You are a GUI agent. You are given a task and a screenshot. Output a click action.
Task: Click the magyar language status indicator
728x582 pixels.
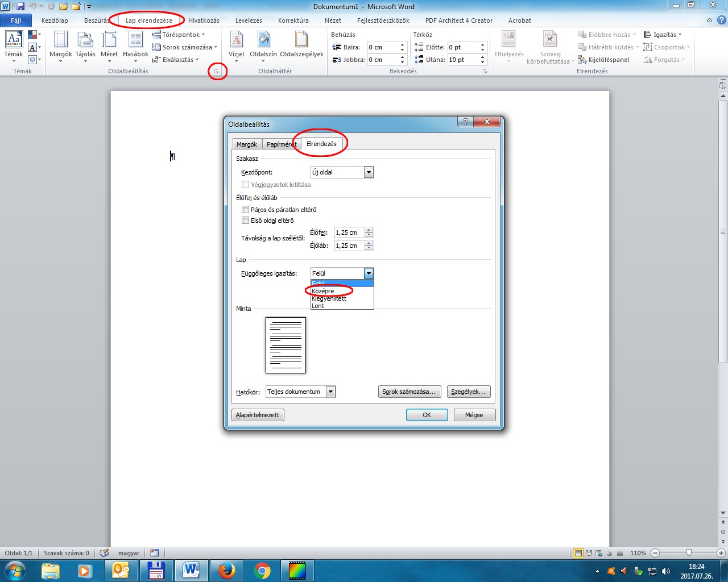coord(129,553)
